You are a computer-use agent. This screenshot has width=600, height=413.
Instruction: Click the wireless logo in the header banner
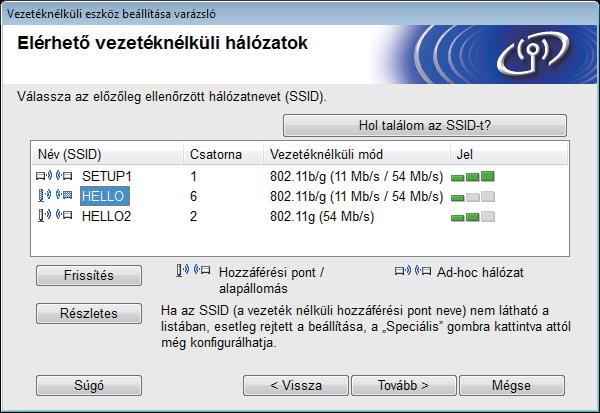pyautogui.click(x=533, y=53)
